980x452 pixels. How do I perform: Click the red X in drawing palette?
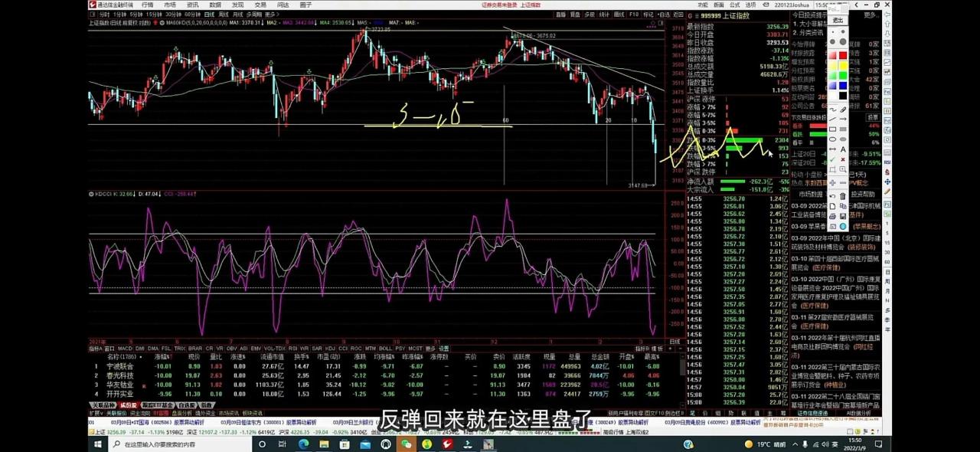point(842,159)
